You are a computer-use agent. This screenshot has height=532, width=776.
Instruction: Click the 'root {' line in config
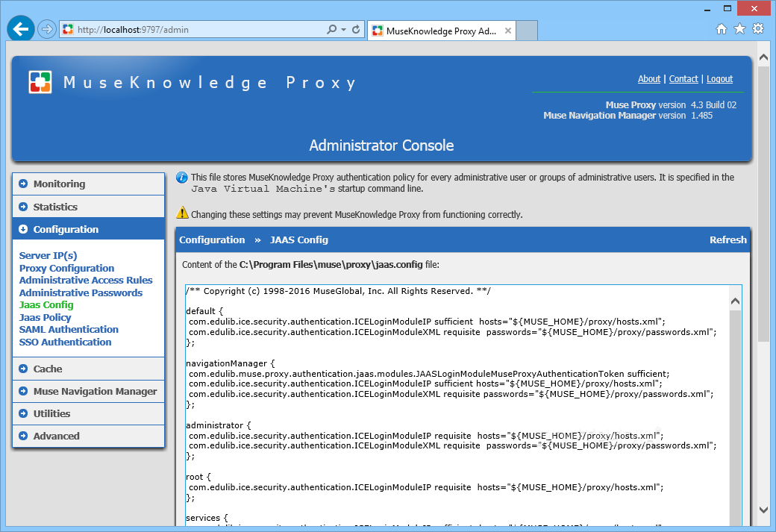(198, 477)
